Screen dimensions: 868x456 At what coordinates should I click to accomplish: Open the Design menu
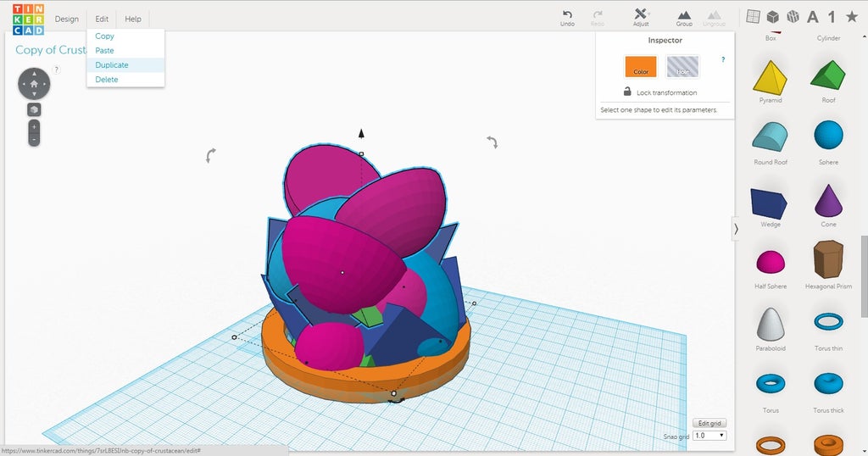[66, 19]
